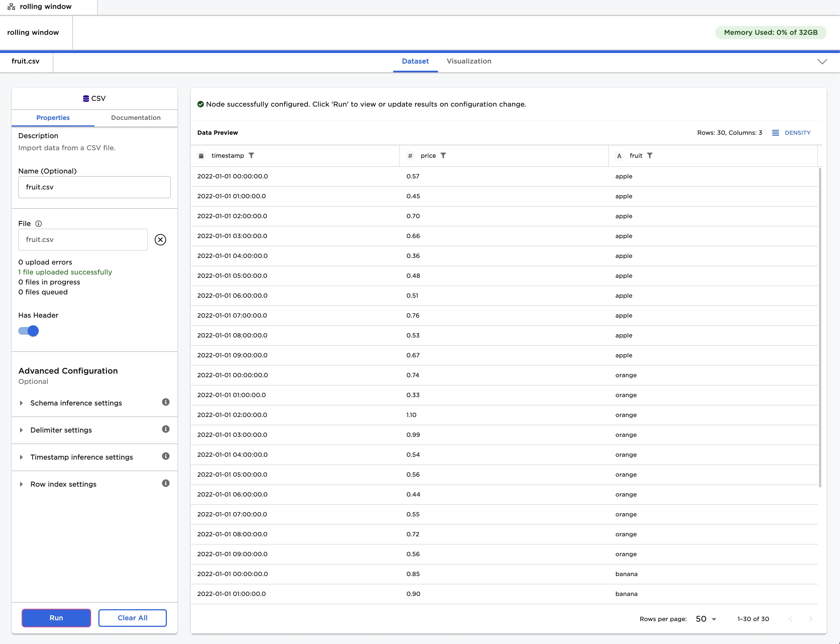This screenshot has height=644, width=840.
Task: Click the info icon next to Row index settings
Action: [165, 483]
